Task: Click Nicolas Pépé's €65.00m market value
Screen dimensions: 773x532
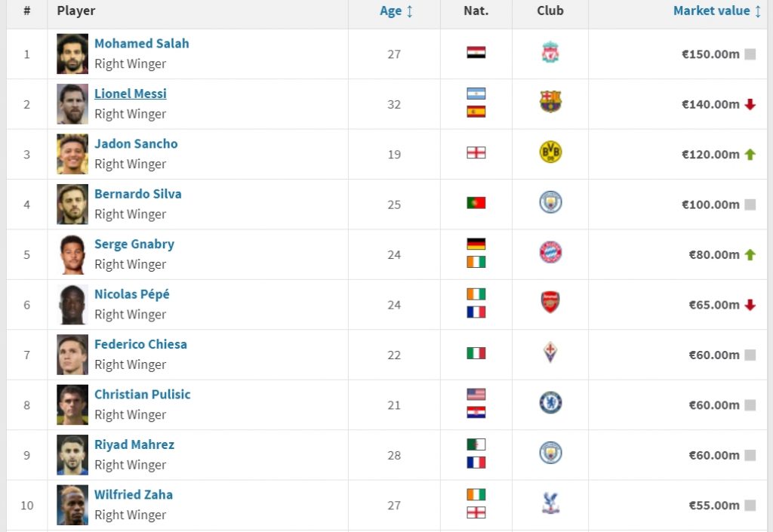Action: [x=714, y=305]
